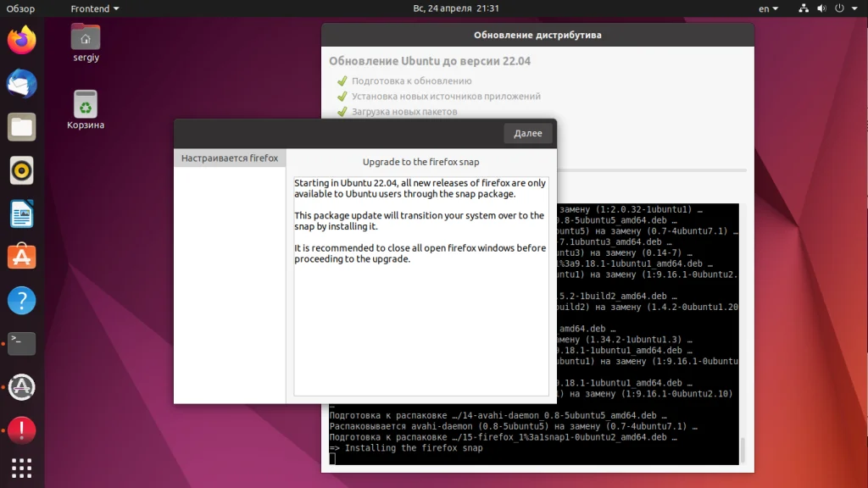This screenshot has width=868, height=488.
Task: Open Firefox from the dock
Action: 20,39
